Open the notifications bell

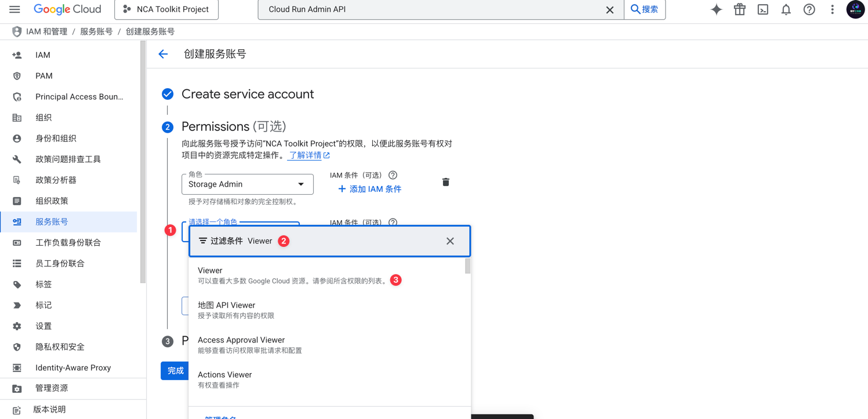[786, 9]
